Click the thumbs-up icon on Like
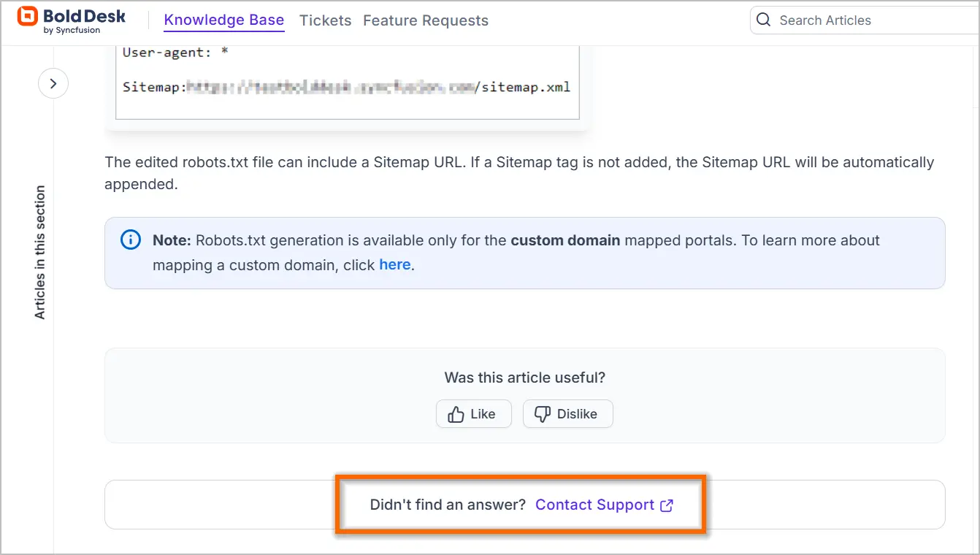 [x=457, y=414]
